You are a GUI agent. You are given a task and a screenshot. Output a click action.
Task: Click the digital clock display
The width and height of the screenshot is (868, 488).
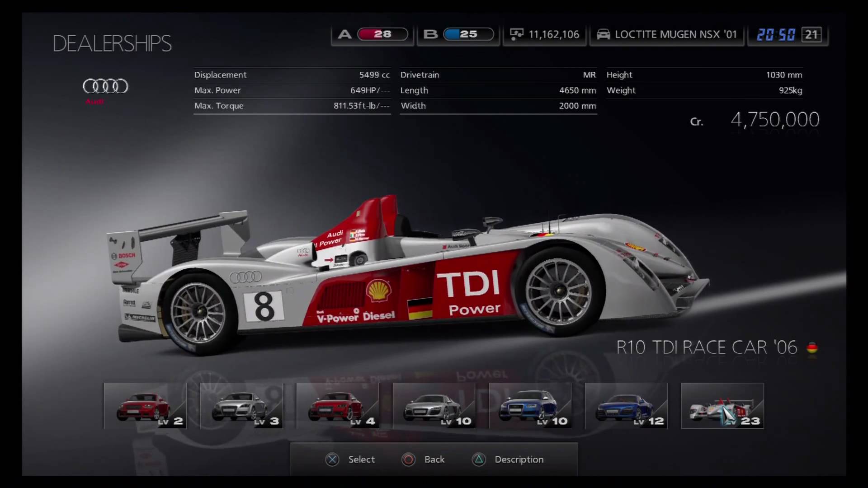[x=776, y=34]
